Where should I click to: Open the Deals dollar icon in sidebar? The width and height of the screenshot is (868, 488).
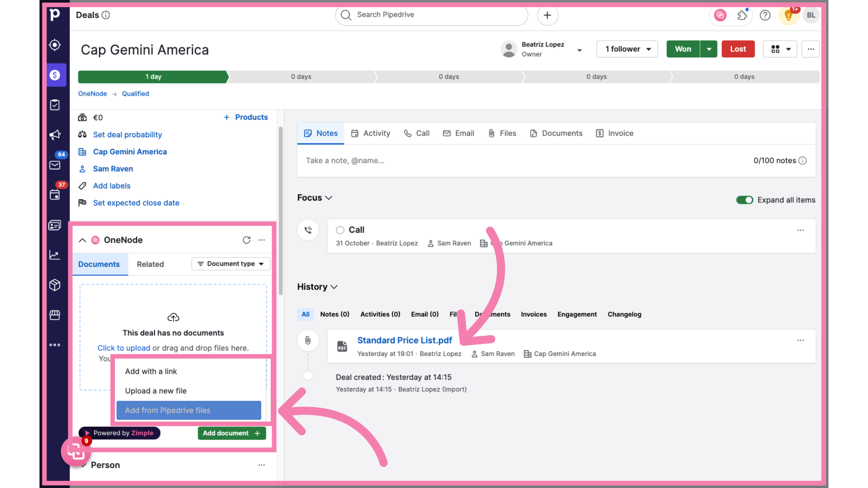click(x=55, y=75)
